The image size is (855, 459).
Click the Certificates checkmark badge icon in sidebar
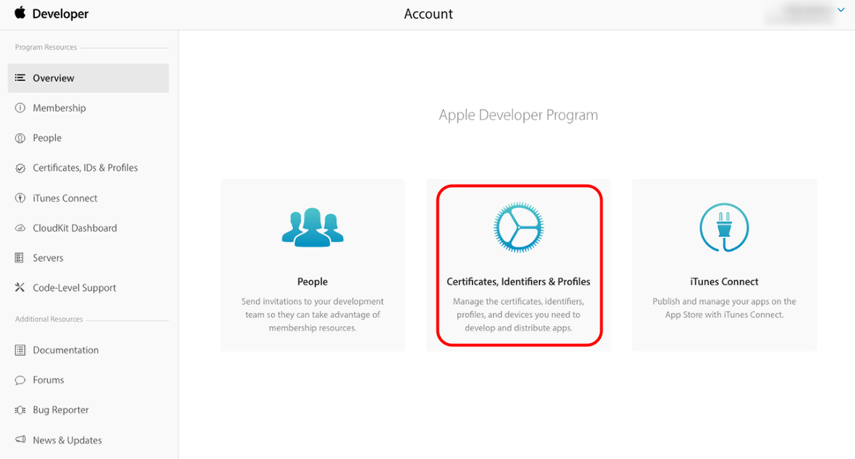coord(20,168)
